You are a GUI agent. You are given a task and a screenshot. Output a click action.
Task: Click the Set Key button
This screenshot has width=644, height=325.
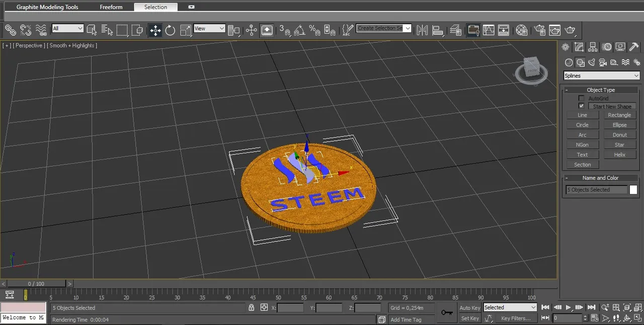point(469,318)
